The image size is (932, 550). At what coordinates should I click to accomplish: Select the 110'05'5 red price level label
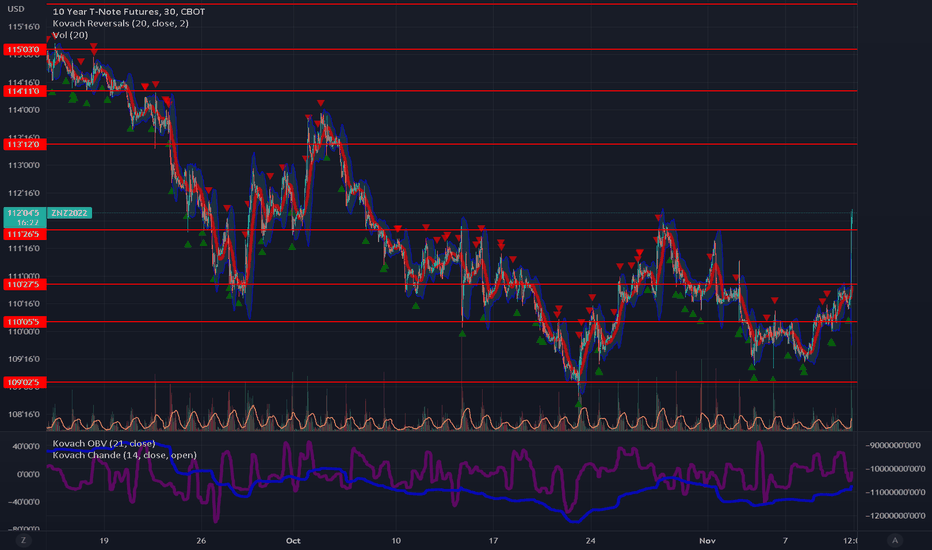(x=24, y=322)
